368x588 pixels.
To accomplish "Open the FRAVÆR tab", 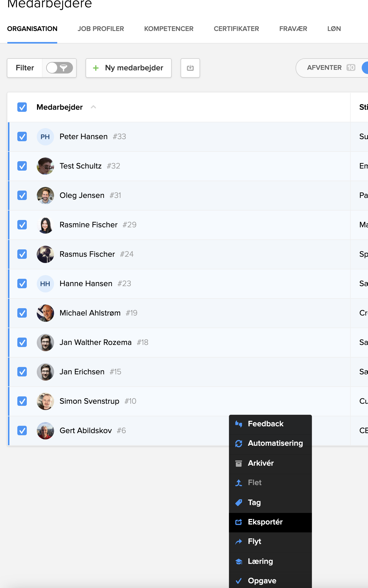I will (293, 29).
